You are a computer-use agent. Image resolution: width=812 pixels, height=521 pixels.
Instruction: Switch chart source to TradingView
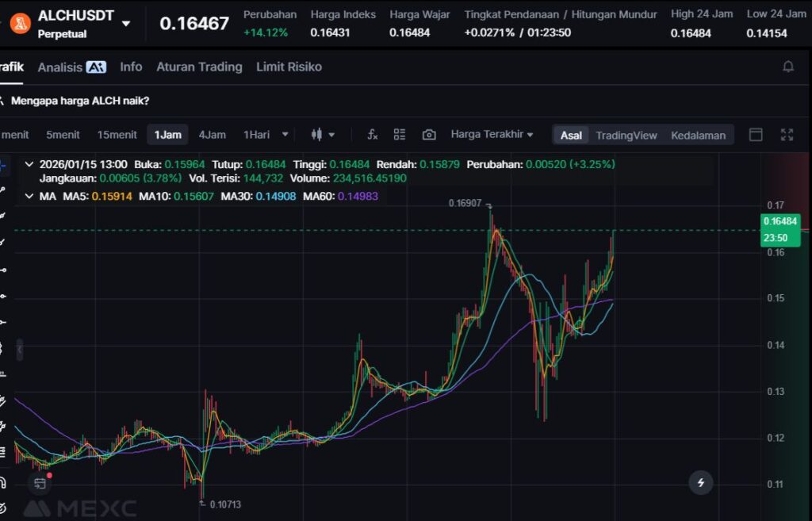tap(626, 135)
